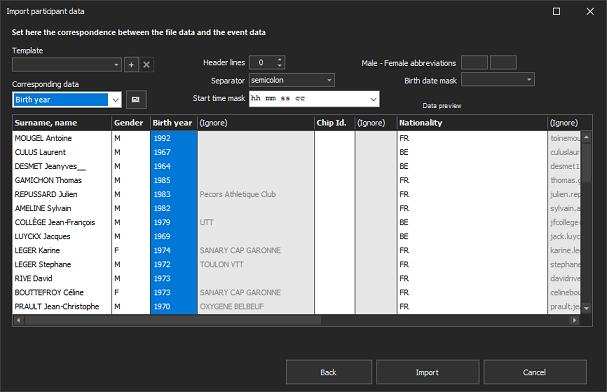Image resolution: width=607 pixels, height=392 pixels.
Task: Open the Birth date mask dropdown
Action: pos(498,80)
